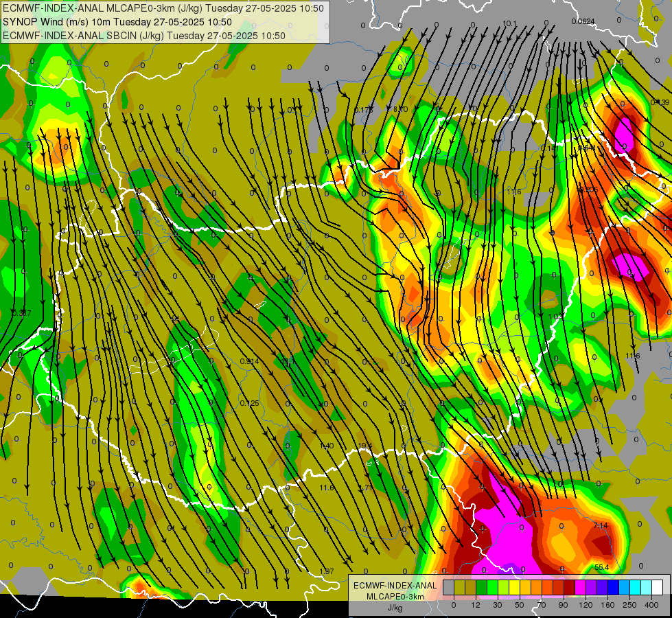
Task: Click the ECMWF-INDEX-ANAL legend title
Action: (395, 586)
